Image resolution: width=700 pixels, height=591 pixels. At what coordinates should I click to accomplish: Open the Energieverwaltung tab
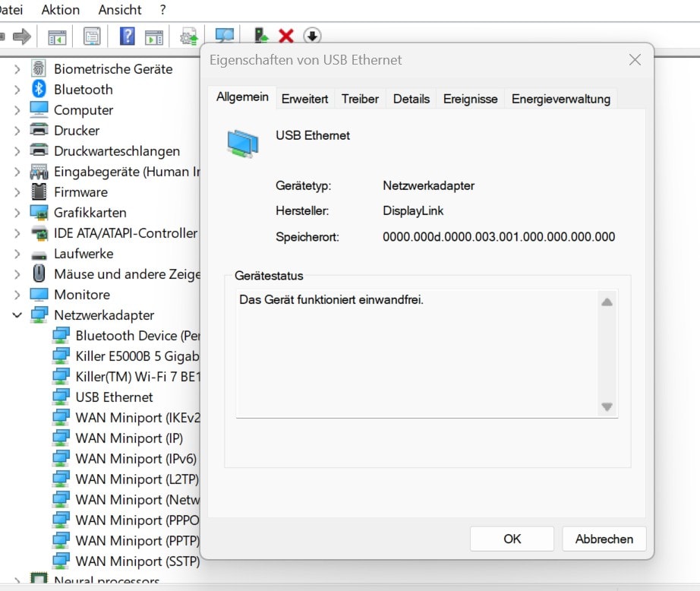pos(560,99)
